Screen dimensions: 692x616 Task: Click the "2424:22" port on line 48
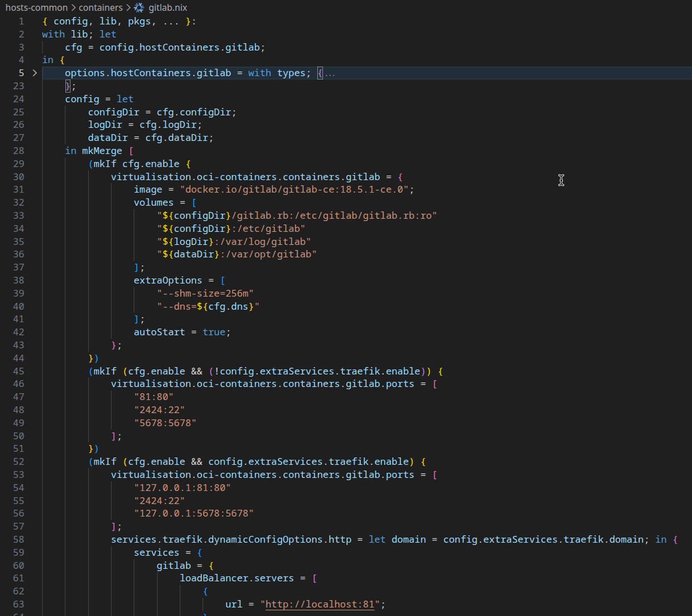pyautogui.click(x=159, y=410)
